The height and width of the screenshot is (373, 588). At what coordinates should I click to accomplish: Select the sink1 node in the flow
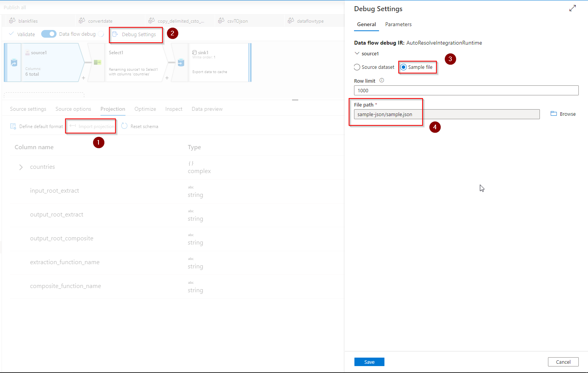pos(211,62)
